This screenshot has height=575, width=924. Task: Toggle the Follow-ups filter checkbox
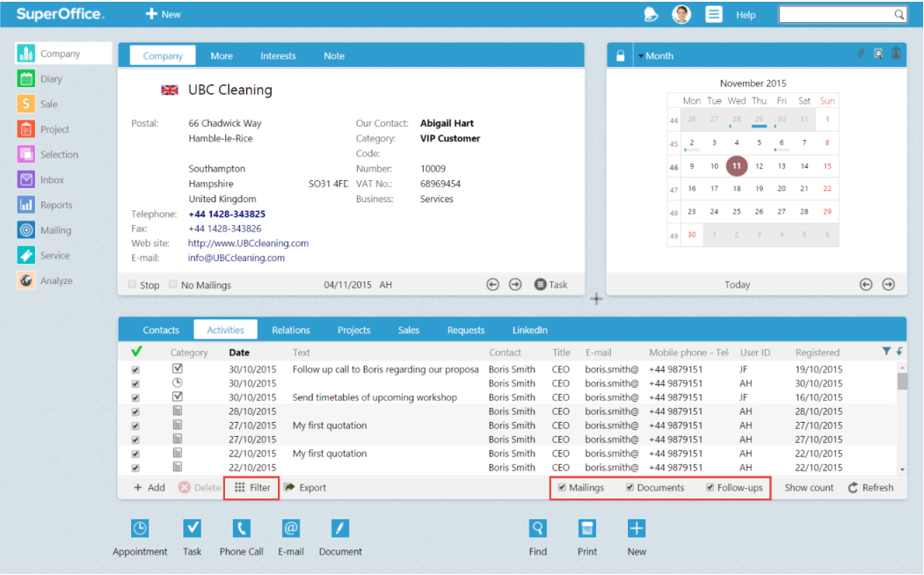click(710, 487)
